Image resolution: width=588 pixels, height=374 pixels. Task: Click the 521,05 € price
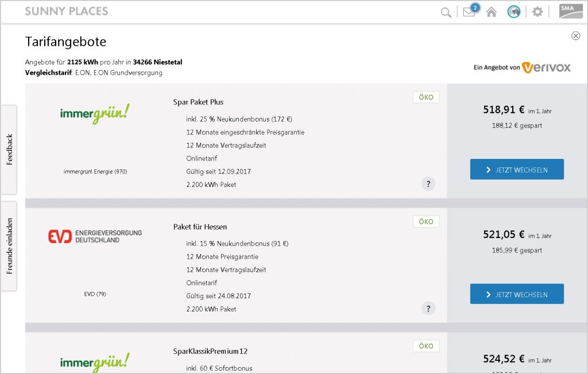[504, 234]
